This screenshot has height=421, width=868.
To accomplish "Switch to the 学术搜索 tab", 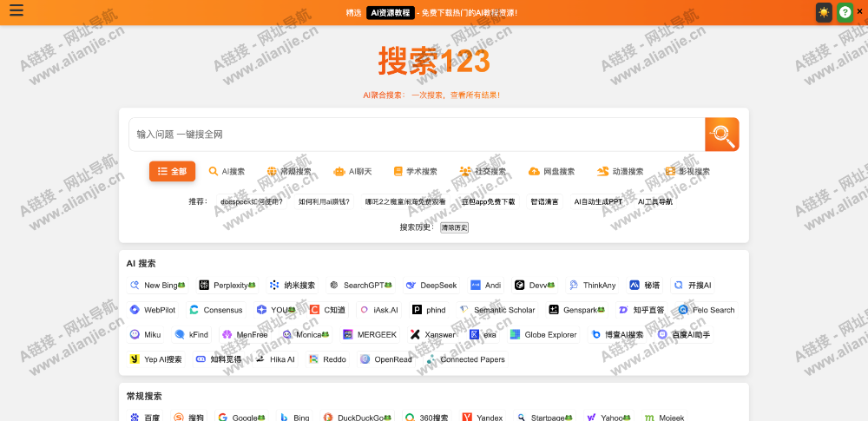I will coord(415,171).
